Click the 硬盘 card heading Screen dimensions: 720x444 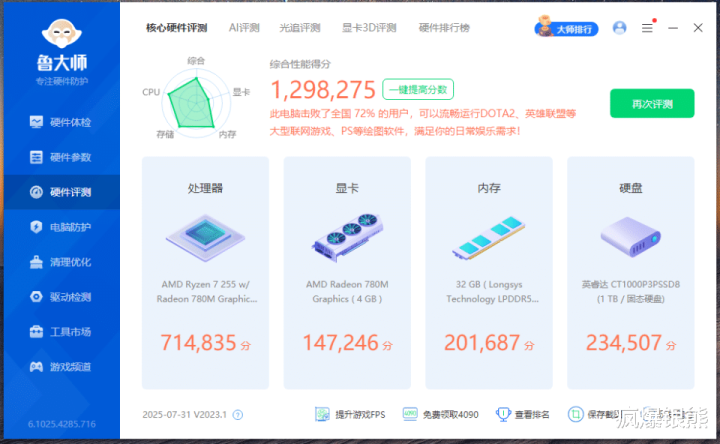(631, 188)
